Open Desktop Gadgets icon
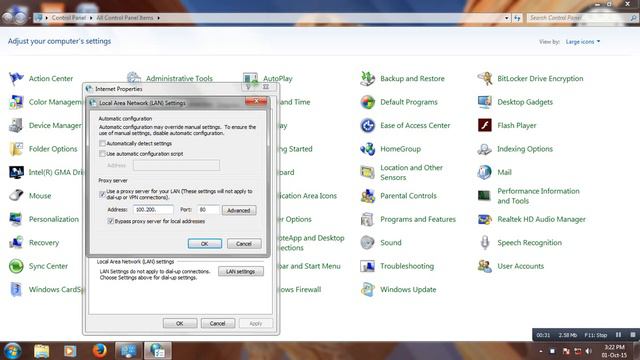 (x=484, y=102)
